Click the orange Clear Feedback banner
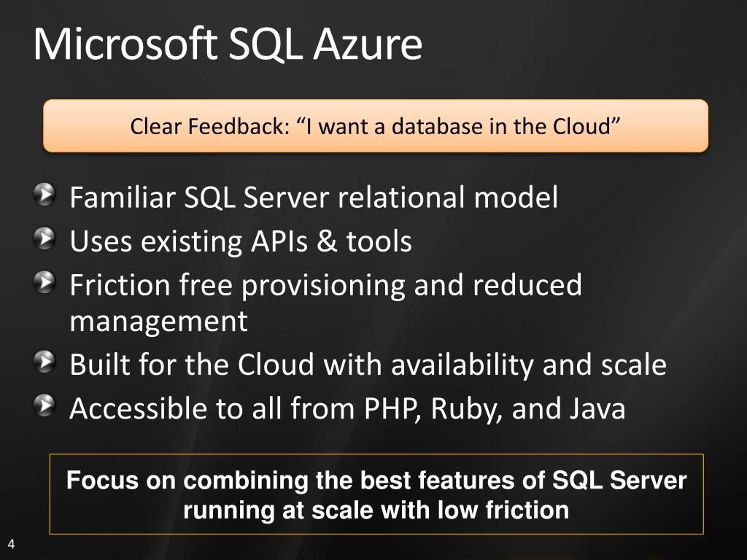This screenshot has height=560, width=747. pyautogui.click(x=376, y=125)
